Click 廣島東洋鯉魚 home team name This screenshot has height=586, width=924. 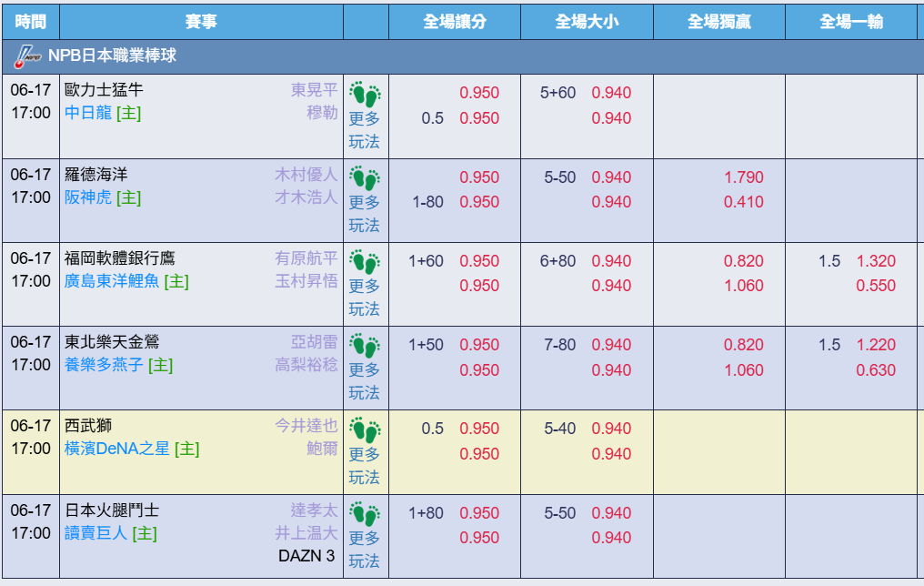[112, 281]
